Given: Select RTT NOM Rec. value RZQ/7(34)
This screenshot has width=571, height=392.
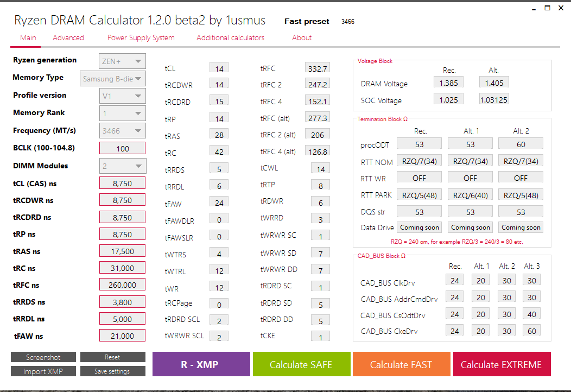Looking at the screenshot, I should (x=419, y=161).
